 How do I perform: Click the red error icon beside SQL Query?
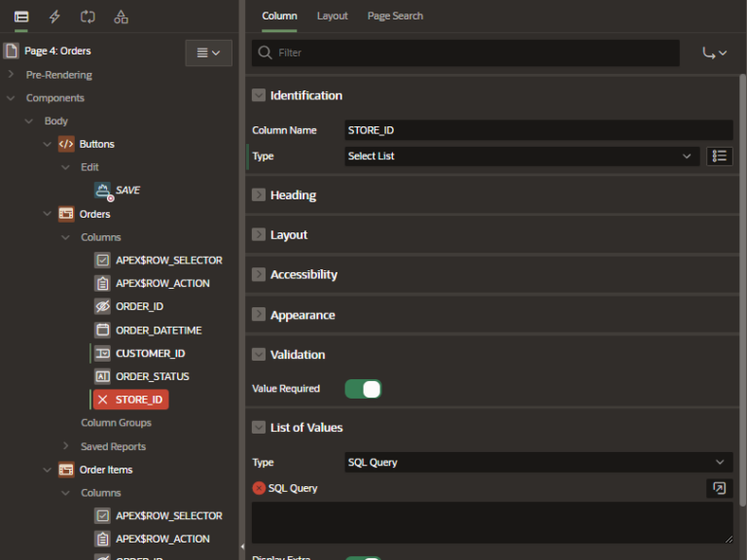coord(259,488)
